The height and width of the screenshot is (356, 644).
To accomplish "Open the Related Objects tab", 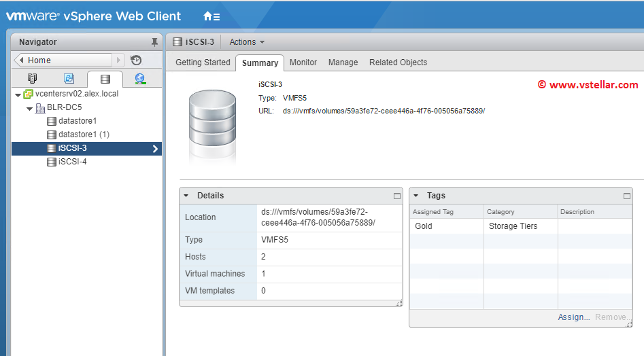I will [398, 63].
